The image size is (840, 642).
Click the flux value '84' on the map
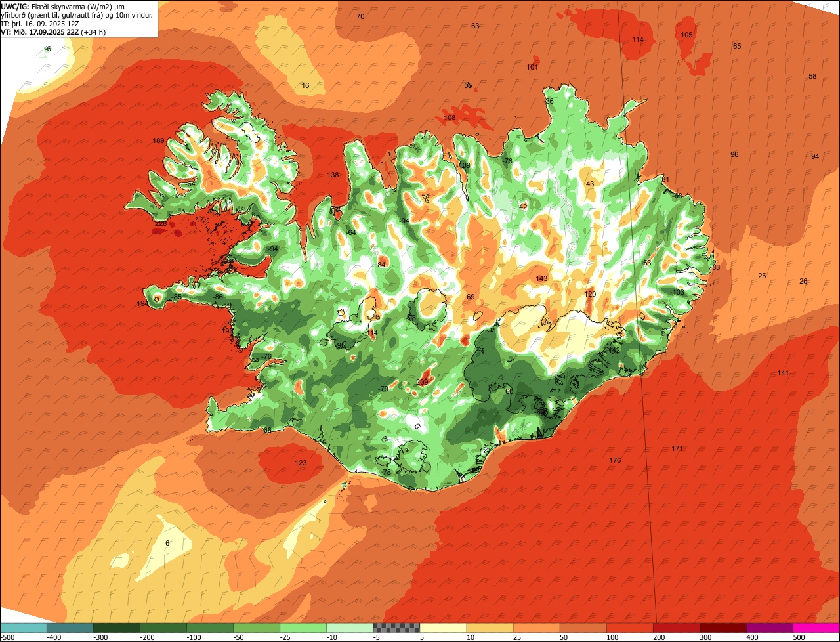(381, 265)
